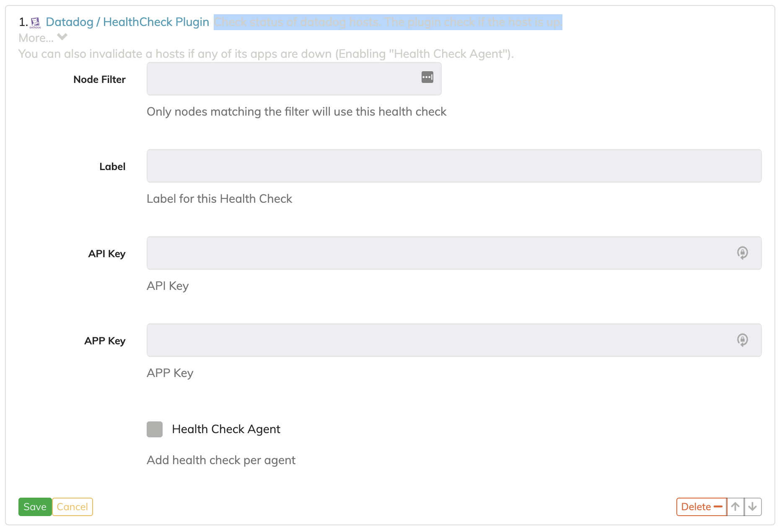Select APP Key from key storage icon
This screenshot has height=532, width=782.
click(742, 340)
